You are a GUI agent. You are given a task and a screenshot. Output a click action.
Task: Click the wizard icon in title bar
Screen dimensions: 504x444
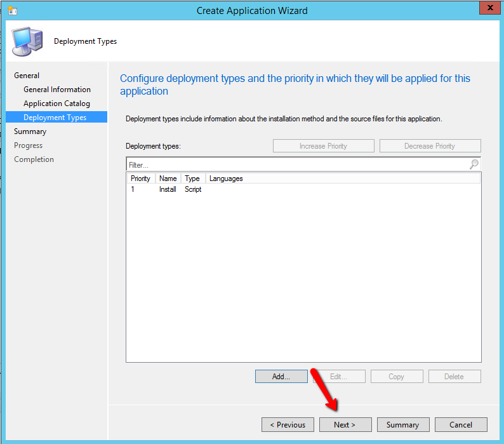(x=12, y=10)
